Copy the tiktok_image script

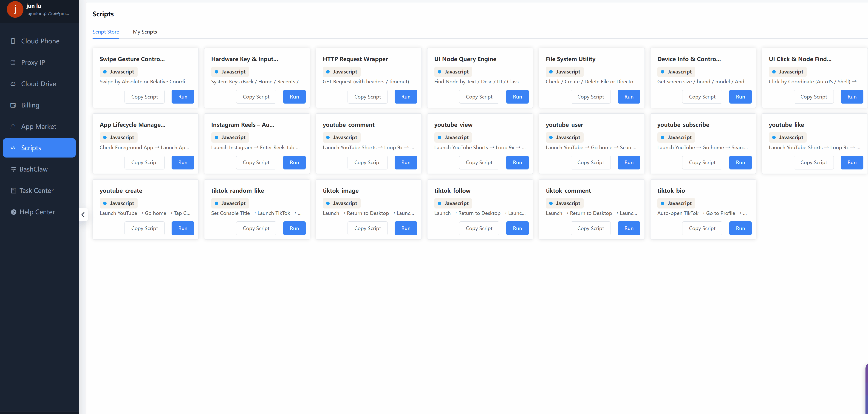pyautogui.click(x=368, y=228)
